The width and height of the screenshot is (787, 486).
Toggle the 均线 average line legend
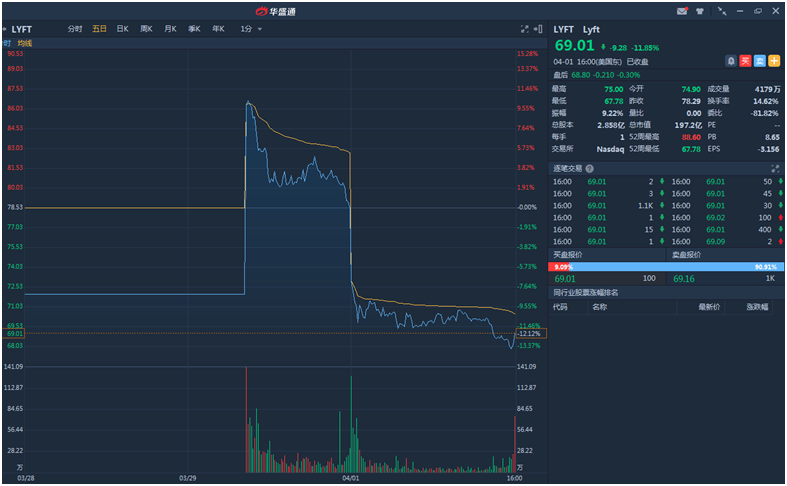tap(25, 43)
